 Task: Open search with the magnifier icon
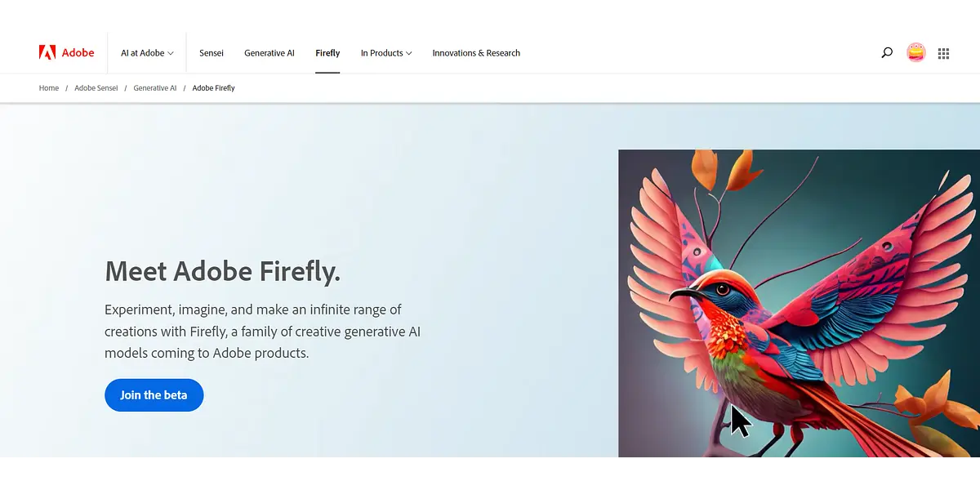point(887,53)
